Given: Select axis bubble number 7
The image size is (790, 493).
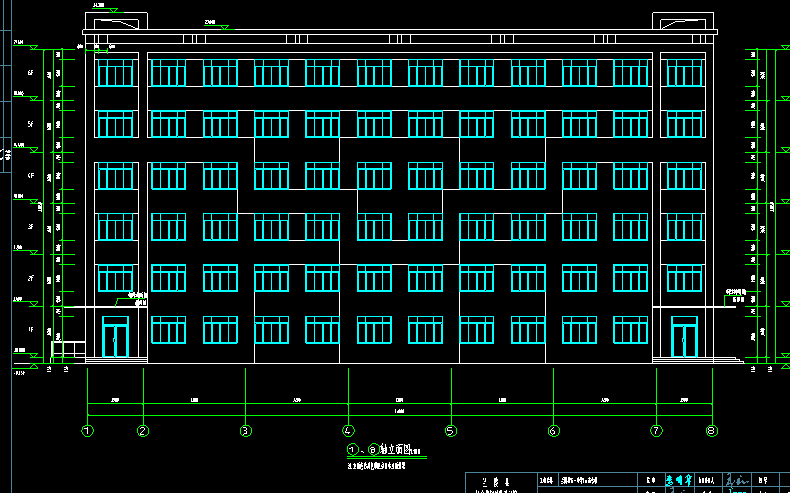Looking at the screenshot, I should coord(656,431).
